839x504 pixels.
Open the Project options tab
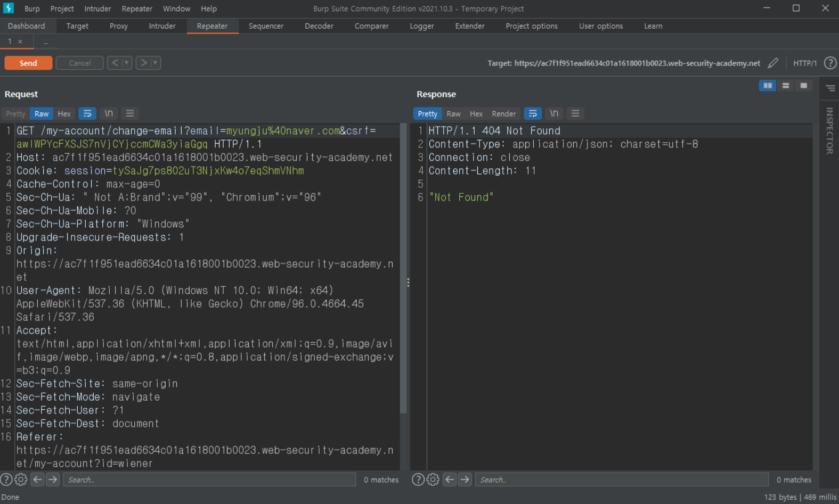pos(532,26)
